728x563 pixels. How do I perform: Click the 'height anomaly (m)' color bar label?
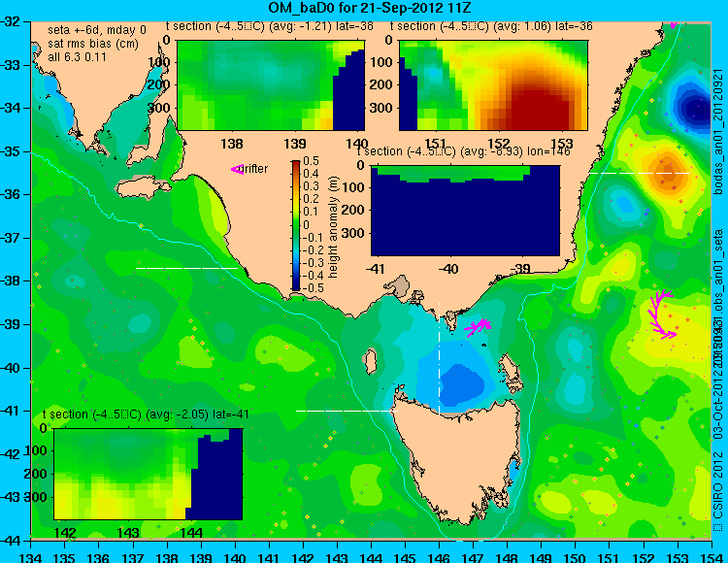(x=333, y=227)
